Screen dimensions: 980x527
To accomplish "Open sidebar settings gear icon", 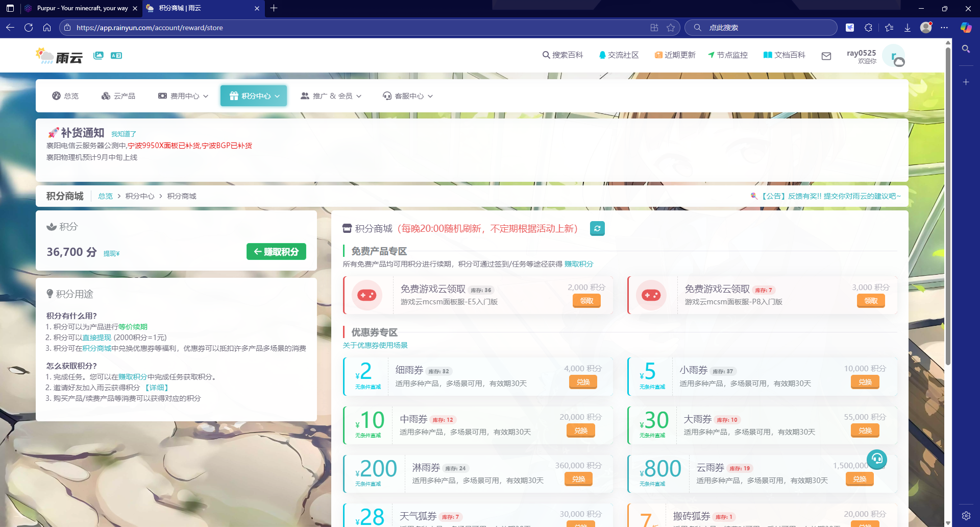I will pyautogui.click(x=966, y=516).
